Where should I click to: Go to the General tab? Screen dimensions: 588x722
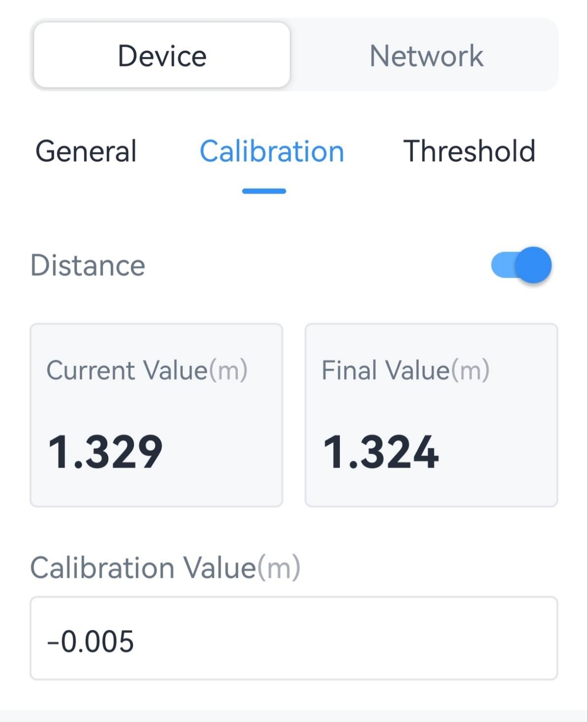click(x=86, y=151)
